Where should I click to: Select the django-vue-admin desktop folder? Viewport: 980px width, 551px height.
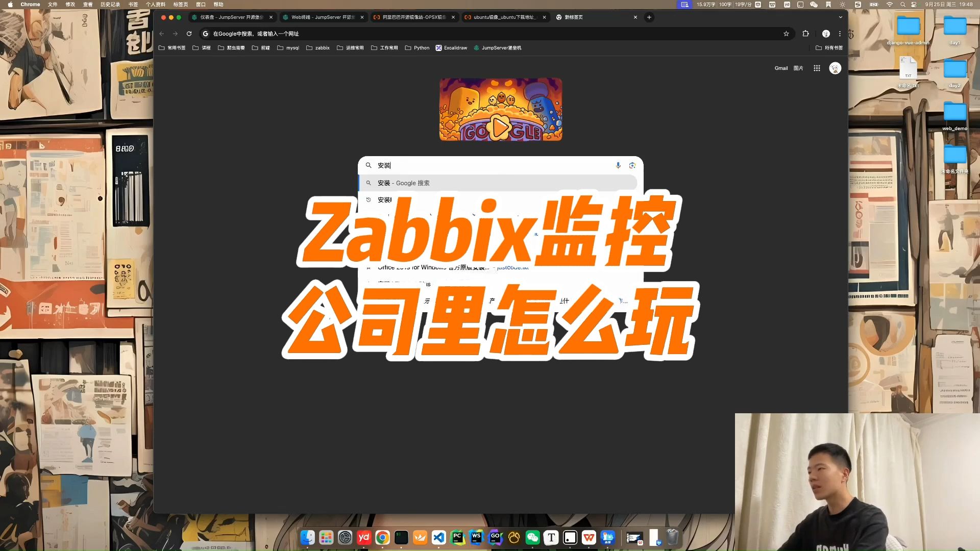tap(908, 31)
